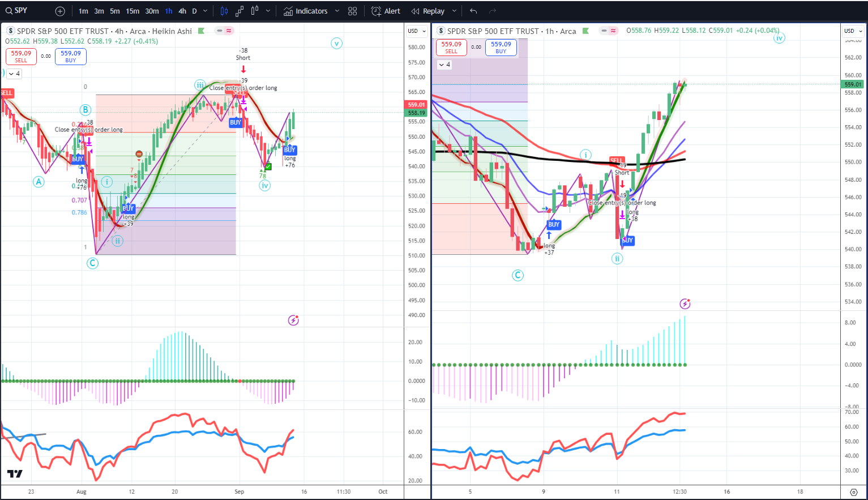Select wave label v on the 4h chart
The height and width of the screenshot is (500, 868).
337,44
